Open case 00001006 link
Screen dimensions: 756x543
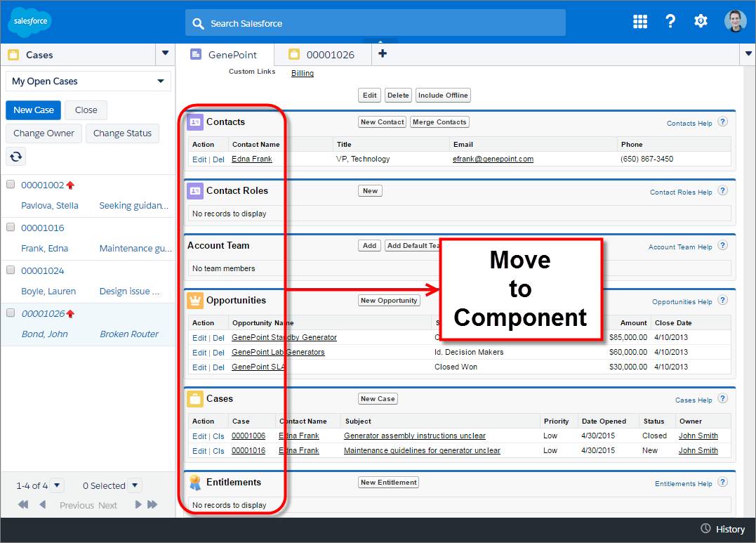tap(248, 436)
